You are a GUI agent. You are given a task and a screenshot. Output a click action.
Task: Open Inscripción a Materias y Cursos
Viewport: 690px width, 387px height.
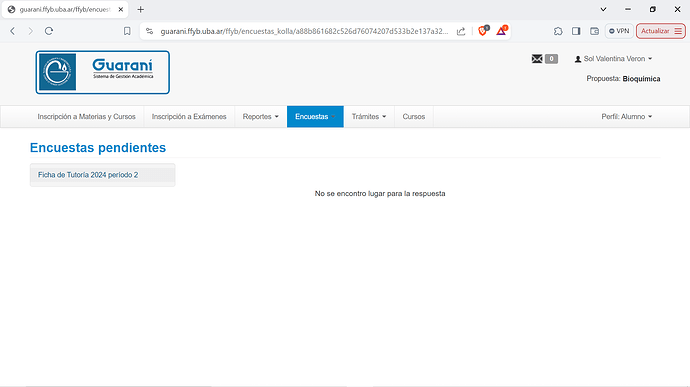pos(86,117)
